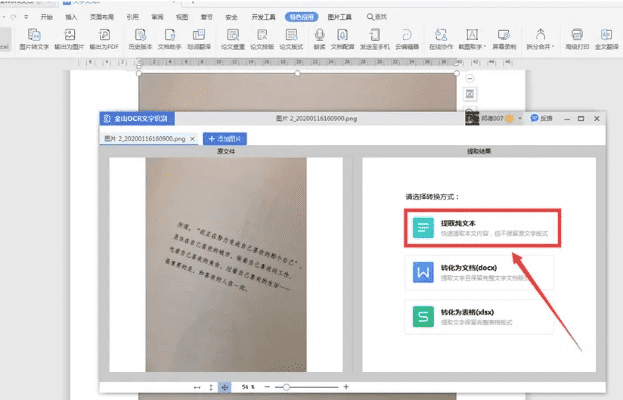This screenshot has width=623, height=400.
Task: Activate the 朗读 microphone icon
Action: coord(319,39)
